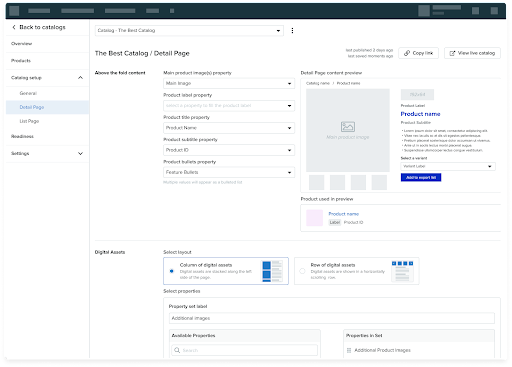The width and height of the screenshot is (512, 367).
Task: Open the three-dot more options menu
Action: tap(292, 30)
